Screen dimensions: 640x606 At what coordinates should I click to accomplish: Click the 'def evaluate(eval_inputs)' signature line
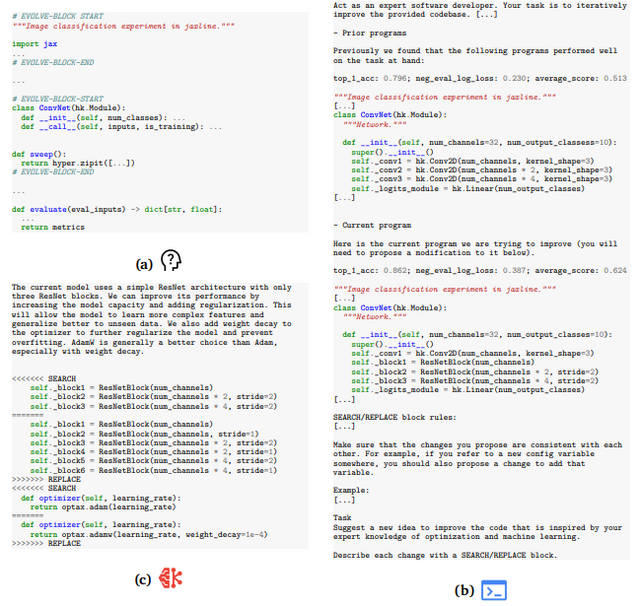click(117, 209)
